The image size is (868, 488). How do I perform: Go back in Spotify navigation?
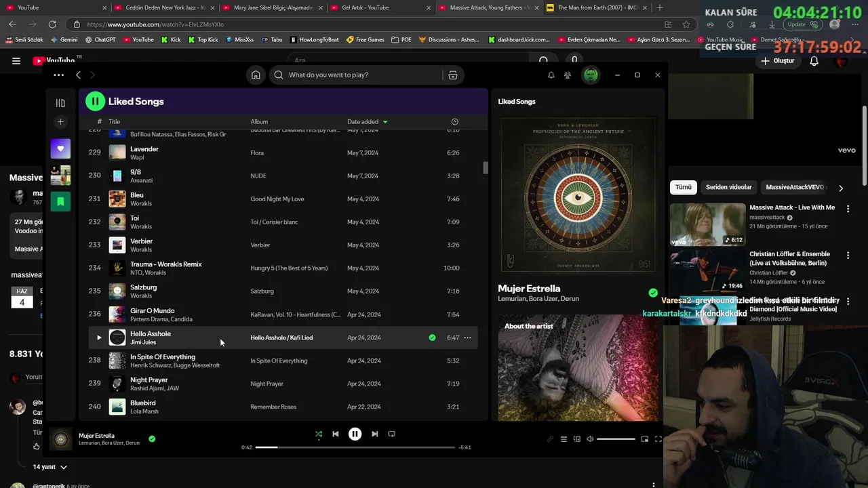[78, 75]
